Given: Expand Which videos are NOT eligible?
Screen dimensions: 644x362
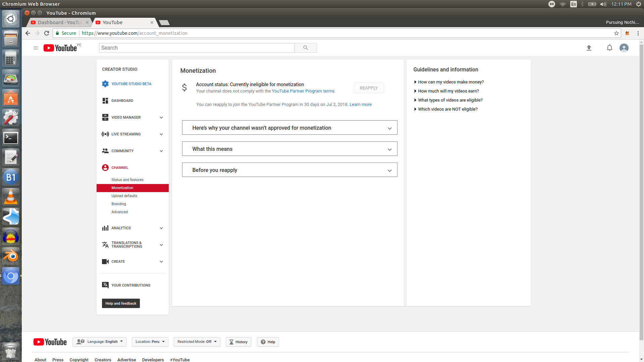Looking at the screenshot, I should 446,109.
